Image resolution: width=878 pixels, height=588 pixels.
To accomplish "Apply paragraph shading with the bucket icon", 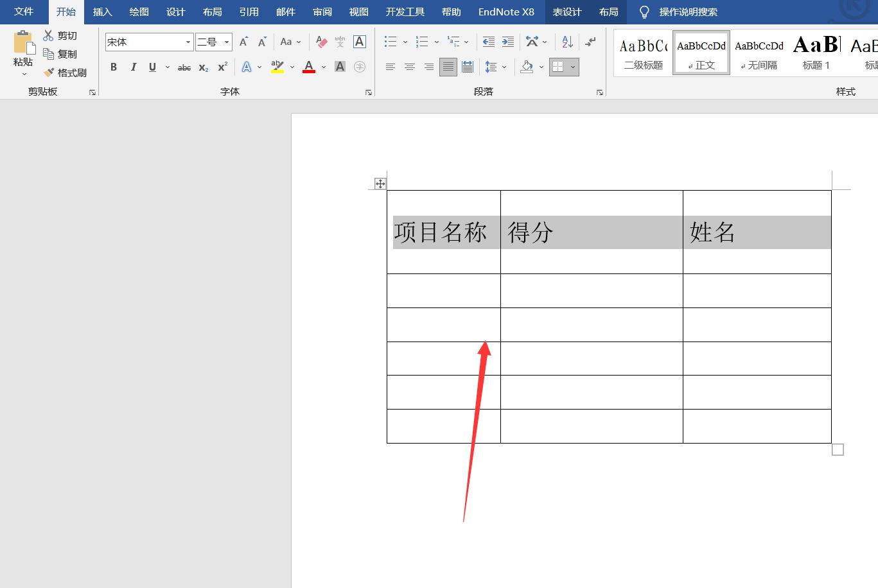I will (x=527, y=67).
